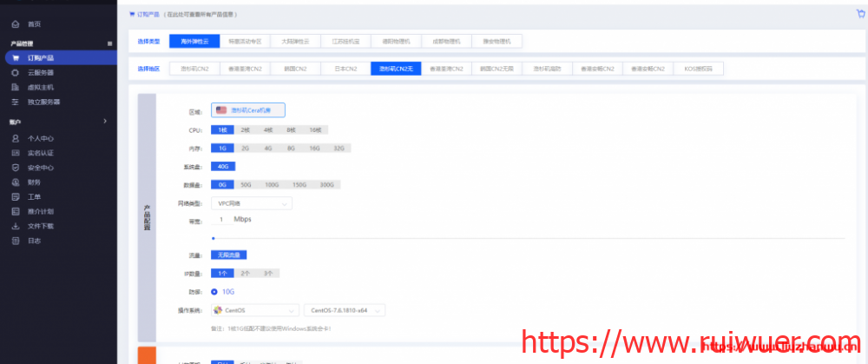This screenshot has width=868, height=364.
Task: Expand the CentOS-7.6.1810-x64 version dropdown
Action: [x=345, y=310]
